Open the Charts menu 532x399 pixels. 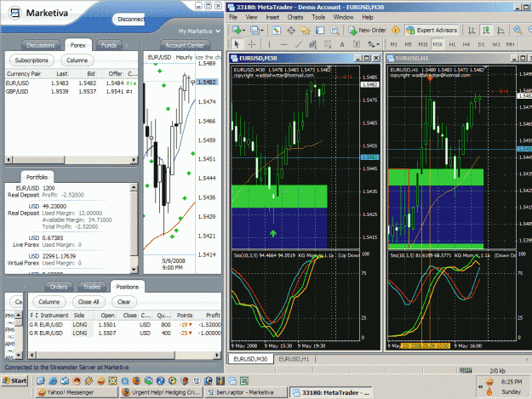click(x=295, y=17)
